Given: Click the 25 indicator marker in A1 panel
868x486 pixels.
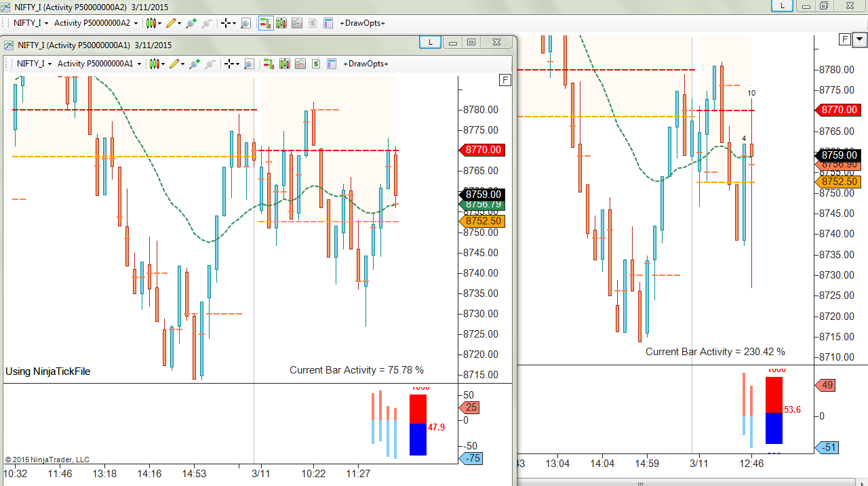Looking at the screenshot, I should coord(470,407).
